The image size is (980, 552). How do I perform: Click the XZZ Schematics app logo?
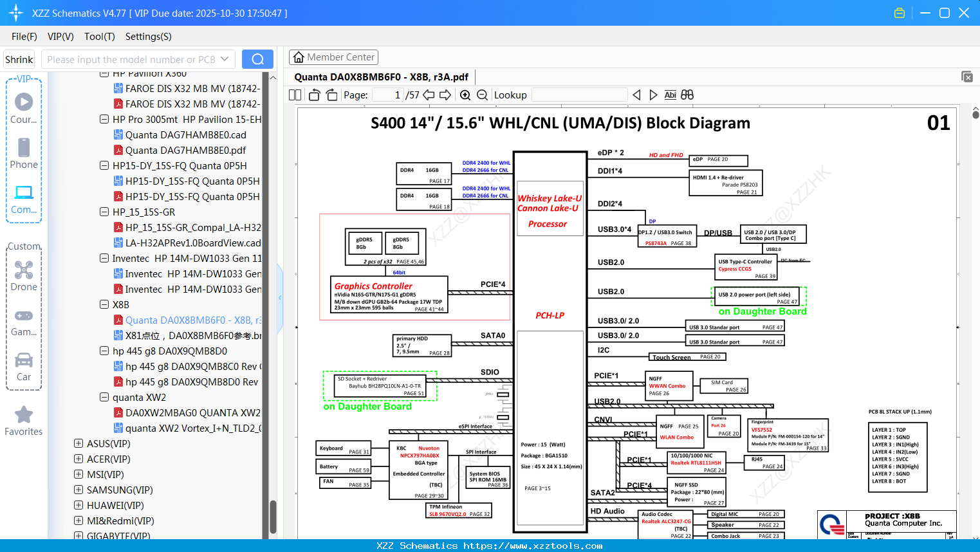pyautogui.click(x=16, y=13)
